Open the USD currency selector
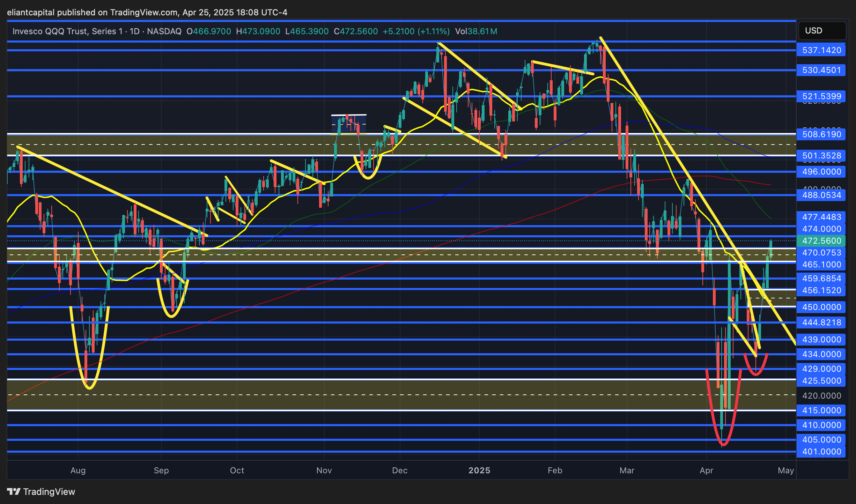The image size is (856, 504). [822, 31]
